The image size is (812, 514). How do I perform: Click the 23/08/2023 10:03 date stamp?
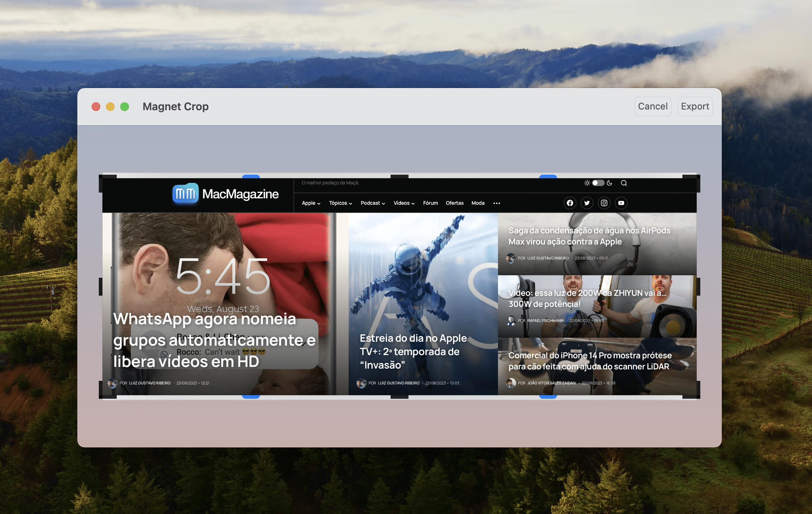tap(442, 383)
